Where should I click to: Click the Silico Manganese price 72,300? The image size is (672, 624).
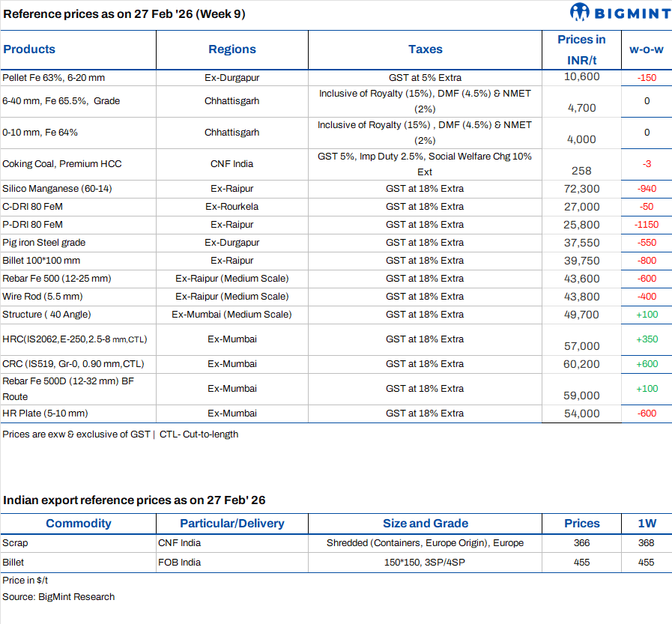[x=581, y=189]
